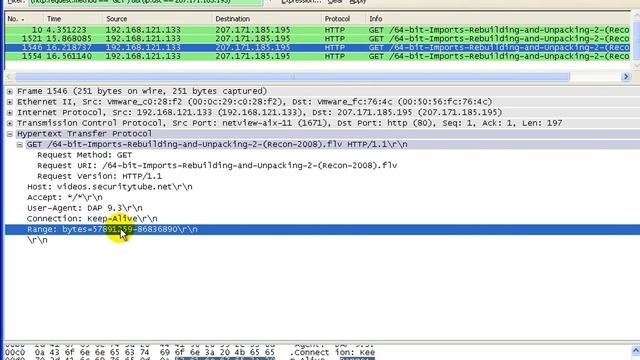
Task: Select the Host: videos.securitytube.net line
Action: (x=110, y=187)
